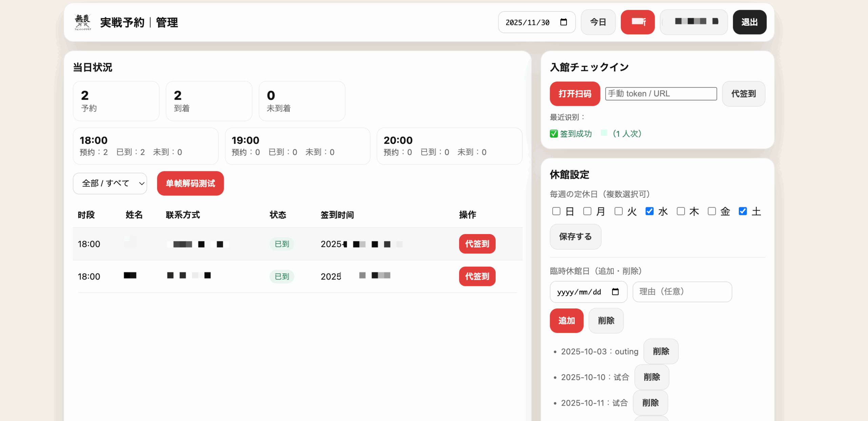Click 追加 to add a temporary closure date

click(567, 320)
